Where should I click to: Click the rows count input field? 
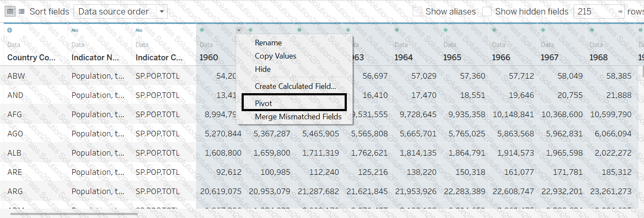(x=594, y=12)
